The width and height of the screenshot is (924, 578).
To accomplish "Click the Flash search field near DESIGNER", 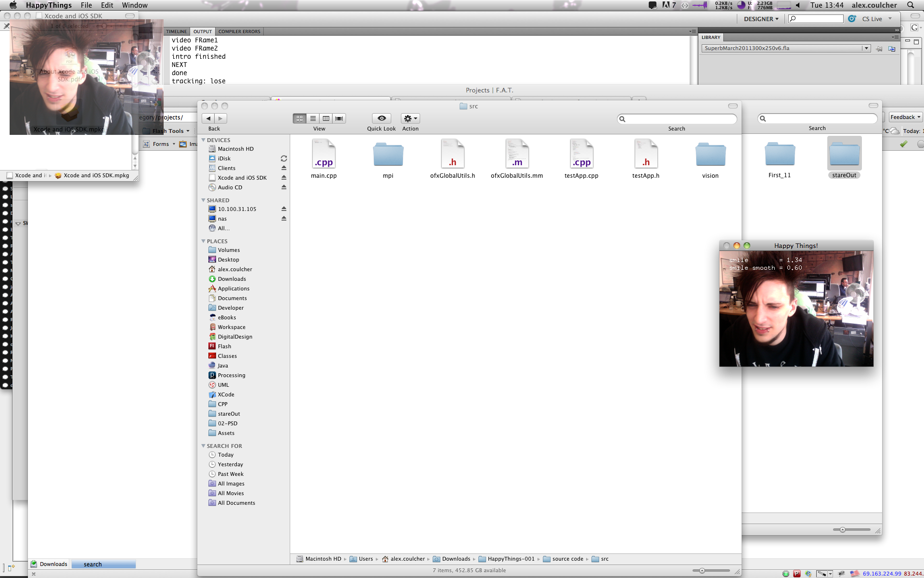I will point(816,19).
